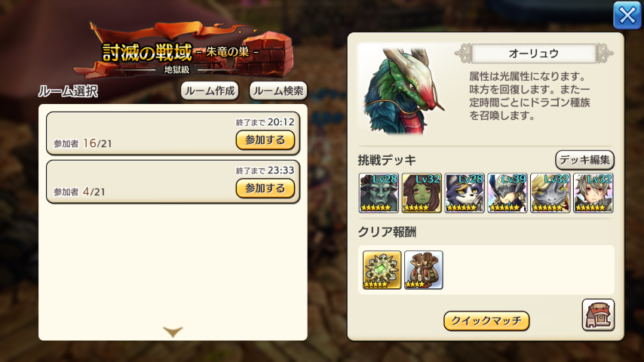
Task: Open デッキ編集 deck editor
Action: click(x=584, y=160)
